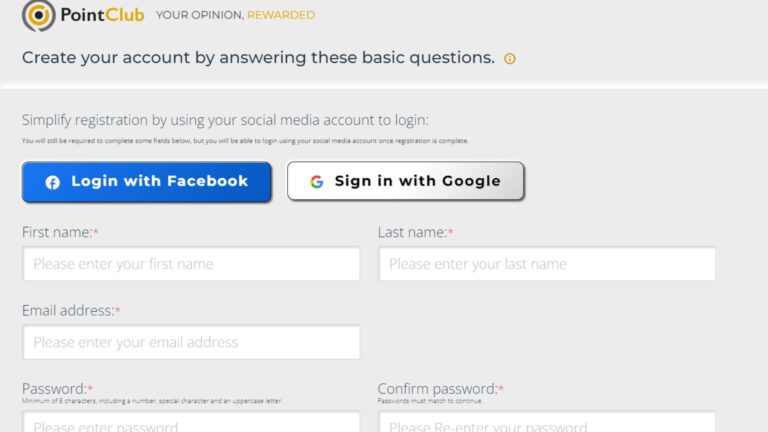Open the orange info icon beside heading
The image size is (768, 432).
(x=510, y=58)
